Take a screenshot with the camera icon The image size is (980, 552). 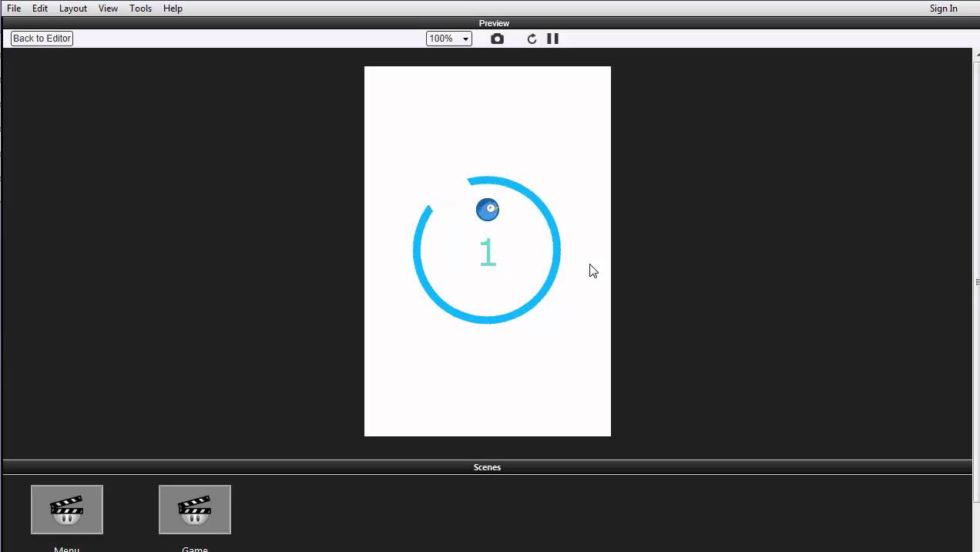(x=497, y=39)
